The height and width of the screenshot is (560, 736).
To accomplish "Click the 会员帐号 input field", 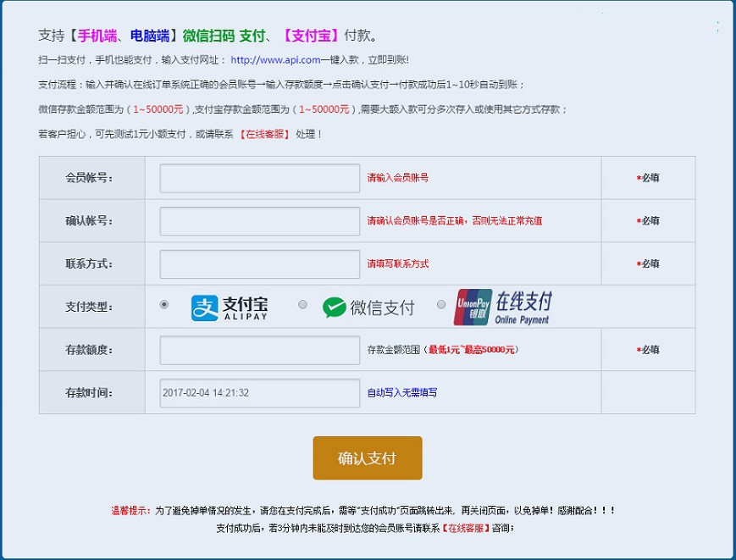I will pyautogui.click(x=259, y=178).
